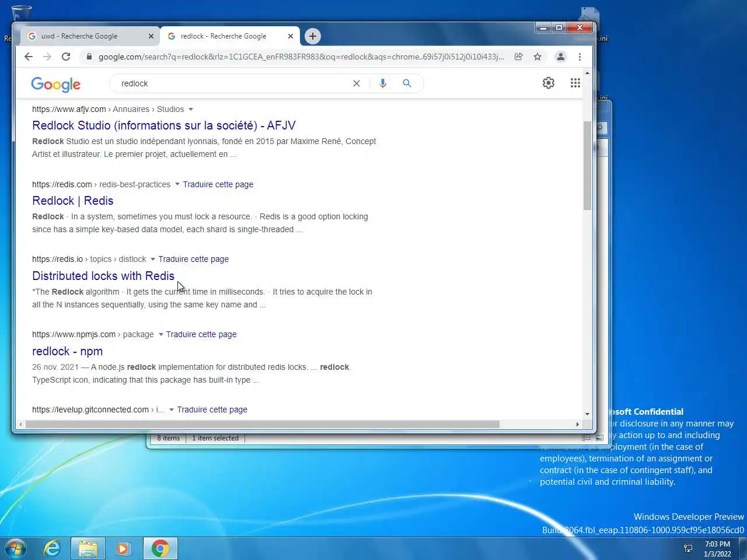747x560 pixels.
Task: Expand the options arrow beside levelup.gitconnected.com URL
Action: pyautogui.click(x=172, y=409)
